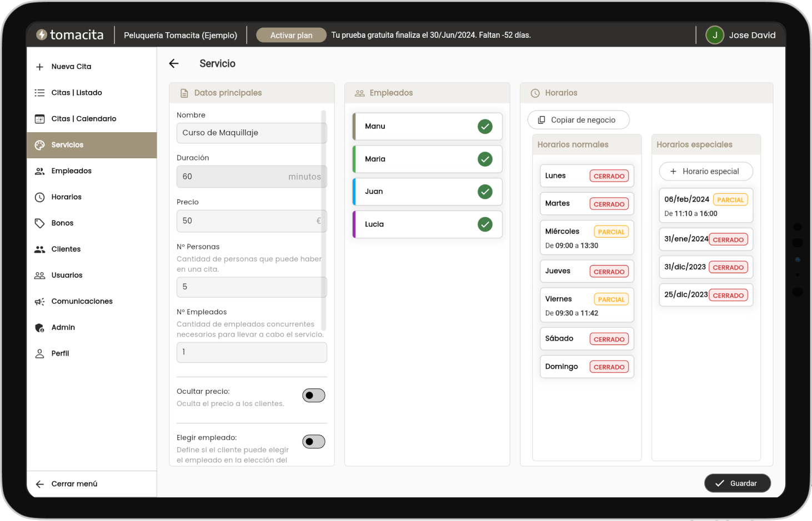Click the clock icon in Horarios panel header
Image resolution: width=812 pixels, height=521 pixels.
535,93
